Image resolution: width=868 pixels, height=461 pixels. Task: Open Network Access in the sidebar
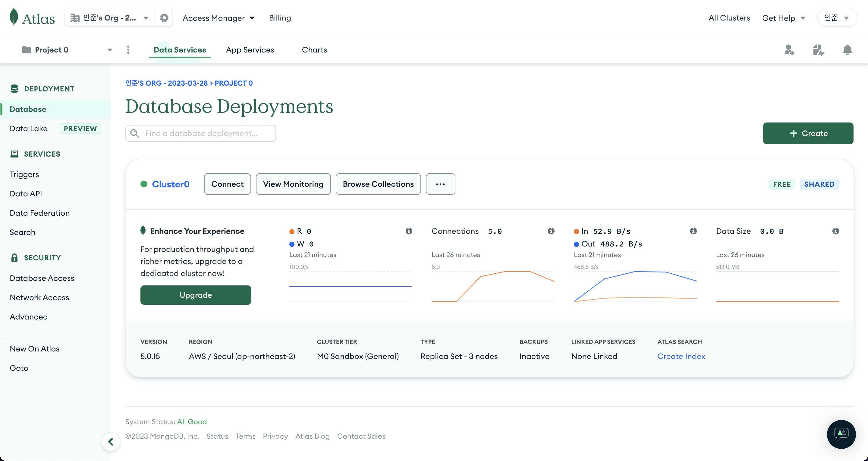click(x=39, y=297)
